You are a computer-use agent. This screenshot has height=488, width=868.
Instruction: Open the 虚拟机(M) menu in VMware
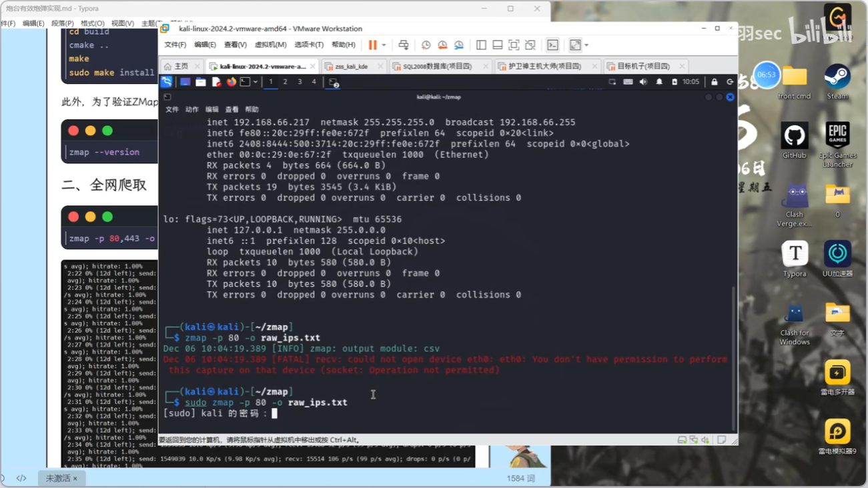(270, 45)
